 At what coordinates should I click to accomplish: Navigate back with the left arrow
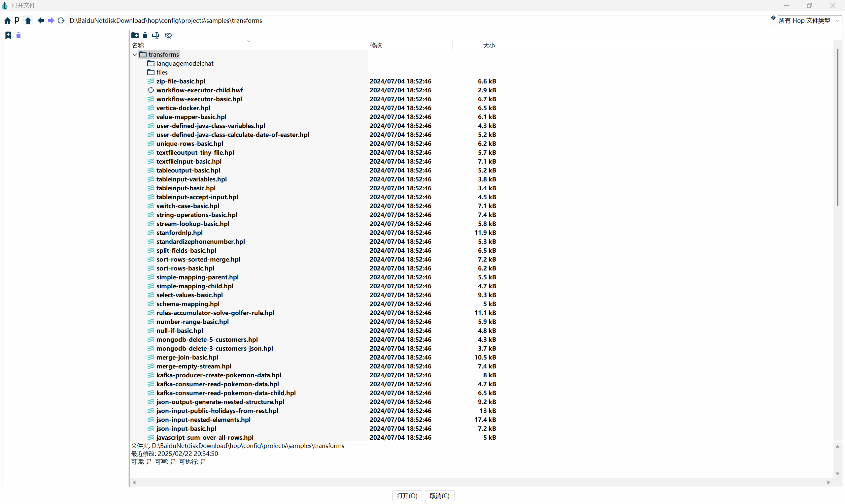tap(41, 21)
